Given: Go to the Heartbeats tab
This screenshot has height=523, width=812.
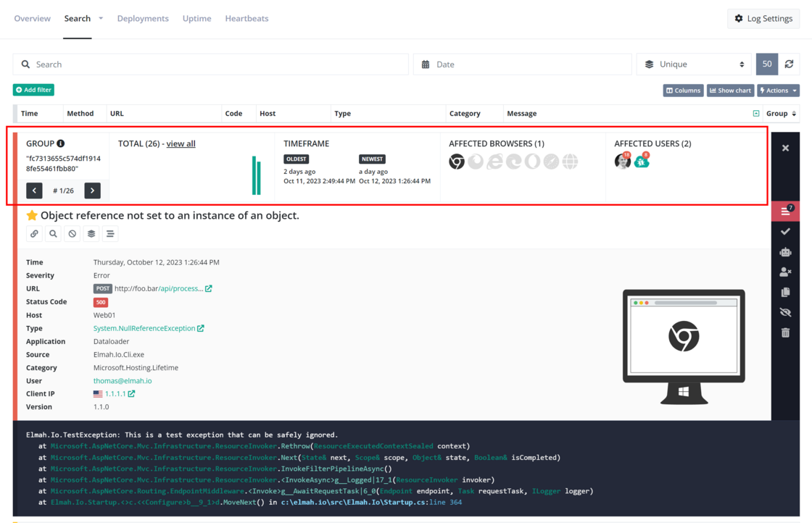Looking at the screenshot, I should pos(246,18).
